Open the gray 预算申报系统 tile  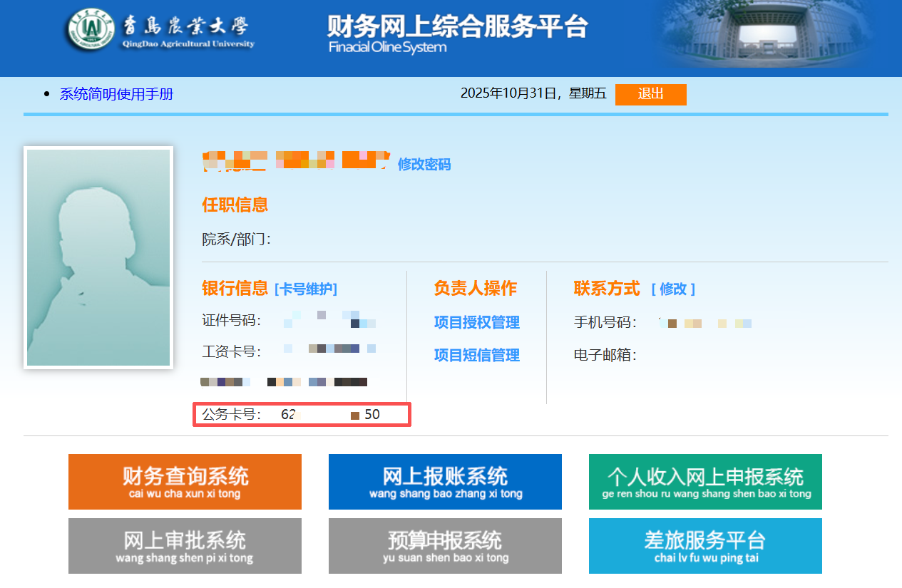click(x=445, y=546)
